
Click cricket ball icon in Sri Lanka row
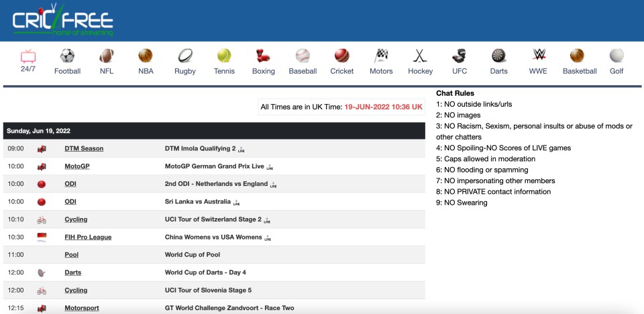tap(42, 202)
